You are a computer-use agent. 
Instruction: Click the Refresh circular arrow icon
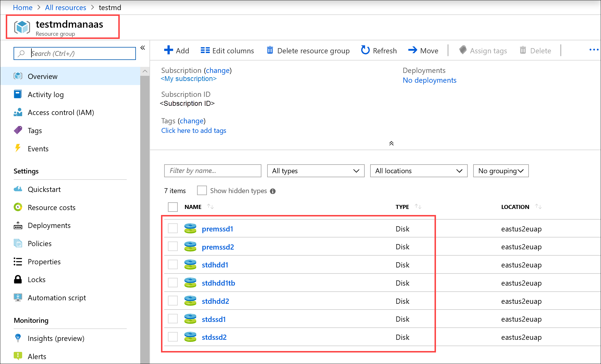click(x=365, y=50)
